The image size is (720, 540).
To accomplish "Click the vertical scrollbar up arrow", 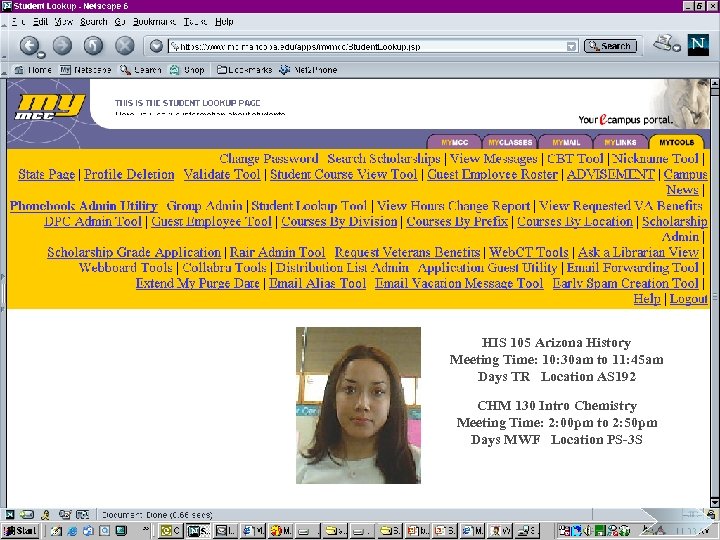I will [714, 84].
